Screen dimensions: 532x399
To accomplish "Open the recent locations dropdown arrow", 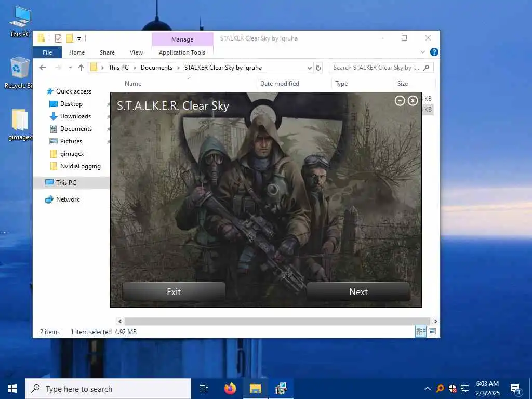I will click(70, 68).
